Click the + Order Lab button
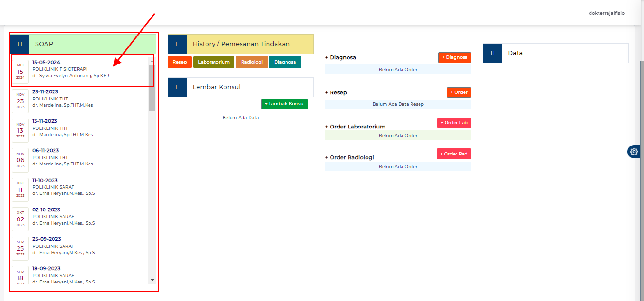 pos(454,122)
